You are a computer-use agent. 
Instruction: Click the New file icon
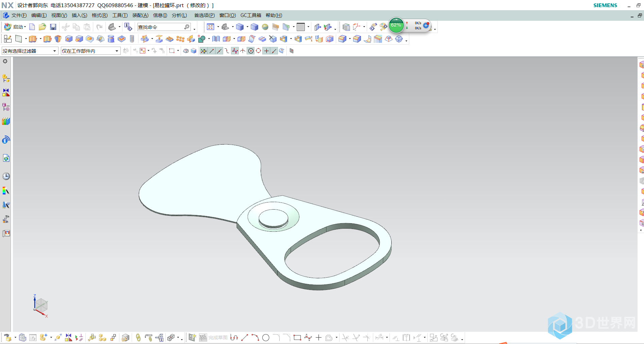(32, 27)
